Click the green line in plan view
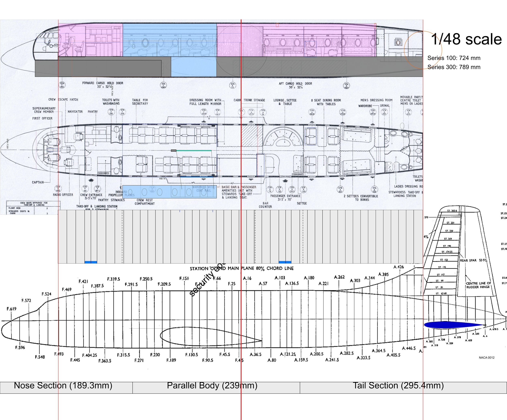This screenshot has height=420, width=507. tap(194, 150)
